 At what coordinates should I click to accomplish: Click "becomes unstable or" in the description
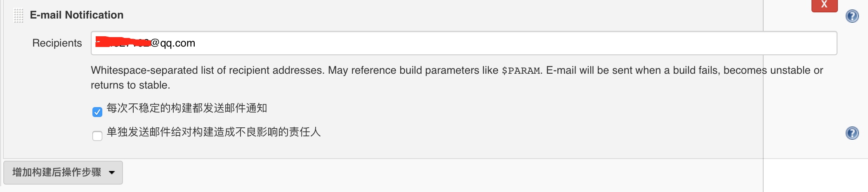pos(773,70)
